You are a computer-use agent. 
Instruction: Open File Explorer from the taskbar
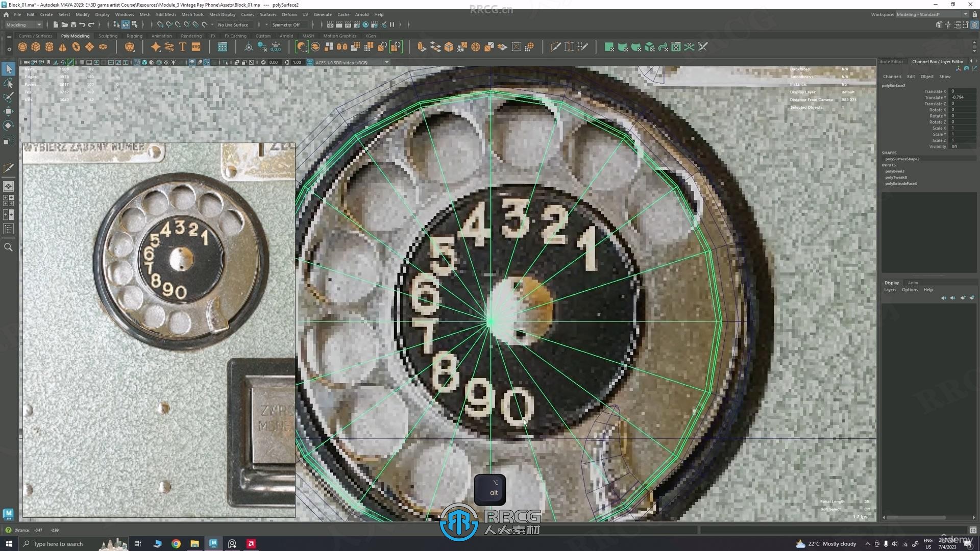click(x=194, y=544)
